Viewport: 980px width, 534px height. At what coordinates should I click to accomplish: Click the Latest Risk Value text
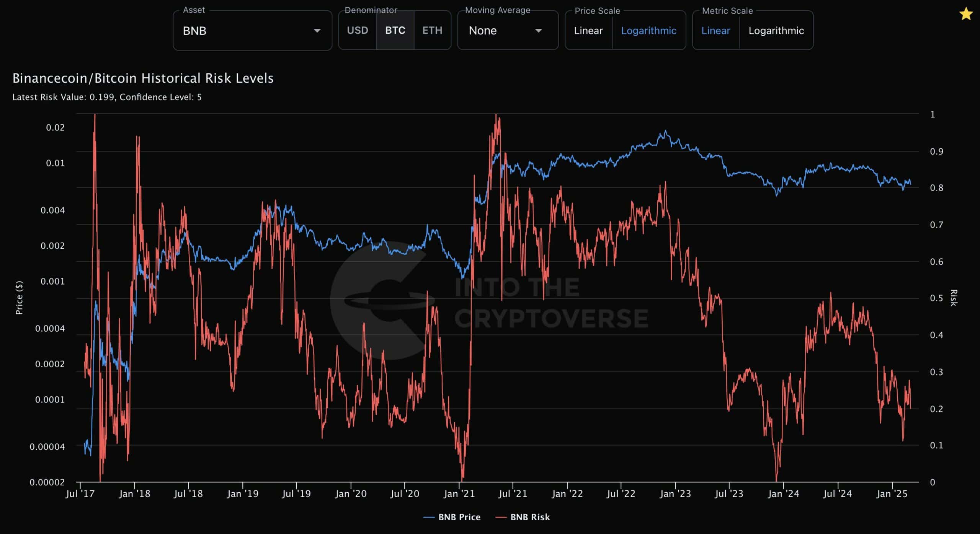(x=107, y=97)
